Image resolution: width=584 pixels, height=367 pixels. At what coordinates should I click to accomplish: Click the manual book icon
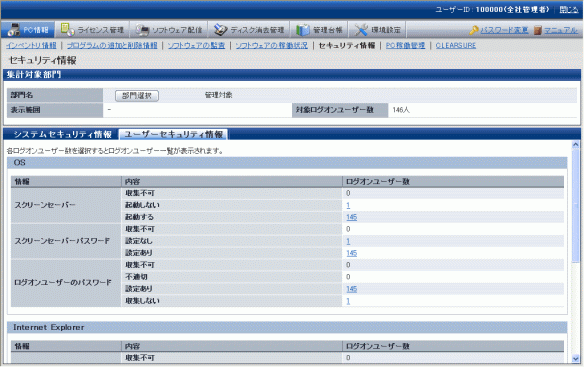tap(537, 30)
